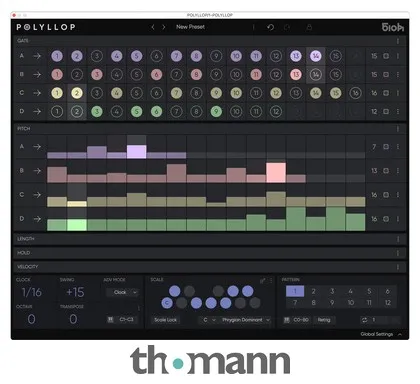The height and width of the screenshot is (384, 420).
Task: Expand the HOLD section
Action: point(210,253)
